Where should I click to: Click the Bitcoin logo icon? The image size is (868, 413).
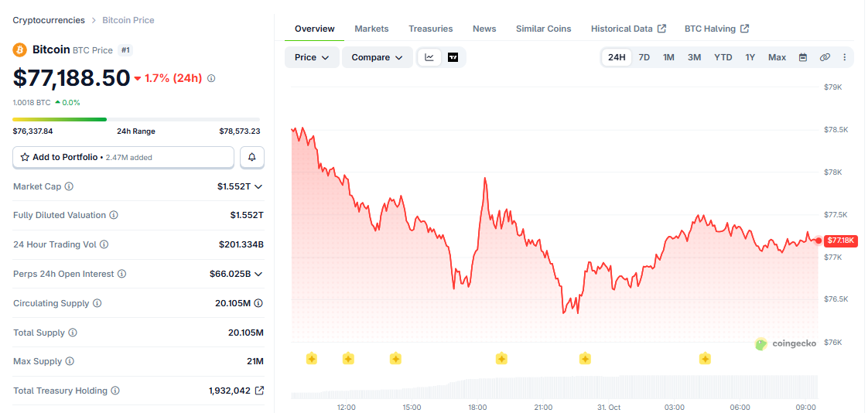pos(20,50)
